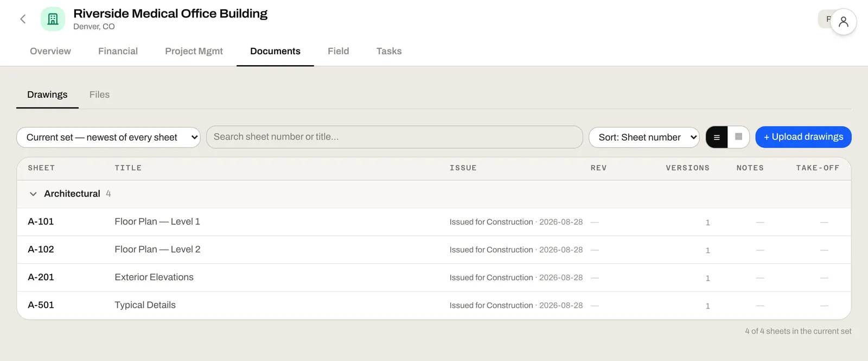Open the Overview tab
The width and height of the screenshot is (868, 361).
50,51
